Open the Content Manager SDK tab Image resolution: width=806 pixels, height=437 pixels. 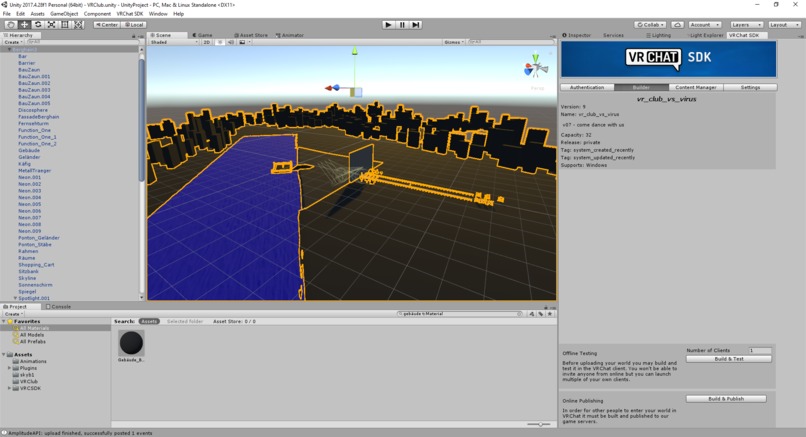click(x=696, y=87)
